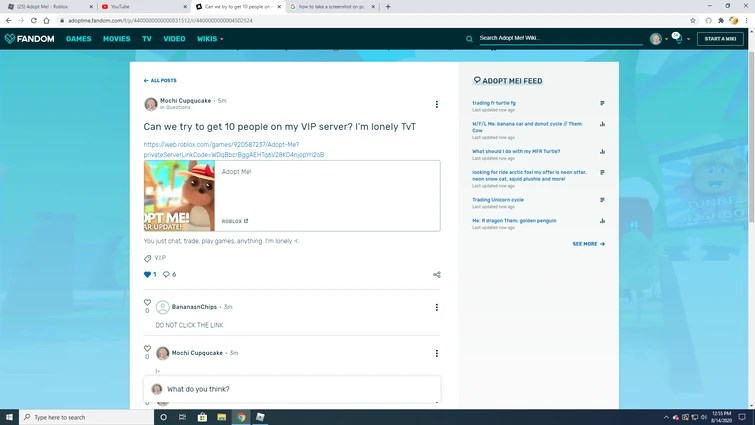Screen dimensions: 755x425
Task: Click the Chrome address bar URL
Action: click(160, 20)
